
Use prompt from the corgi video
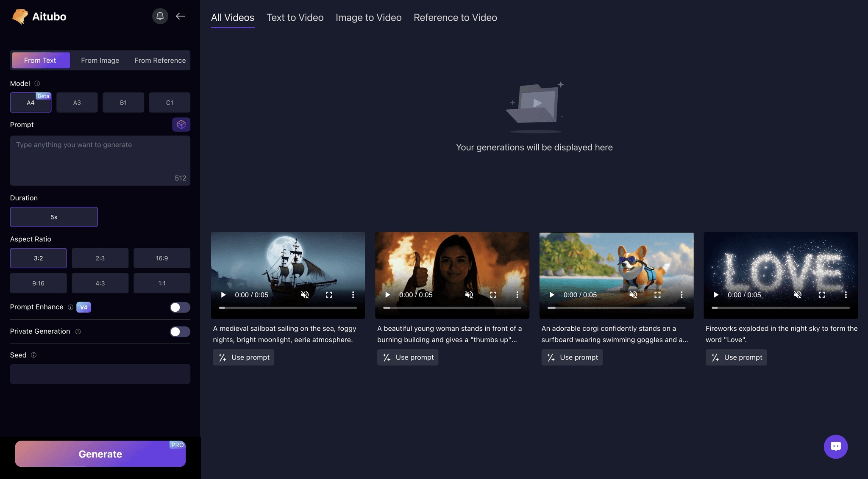(x=571, y=357)
